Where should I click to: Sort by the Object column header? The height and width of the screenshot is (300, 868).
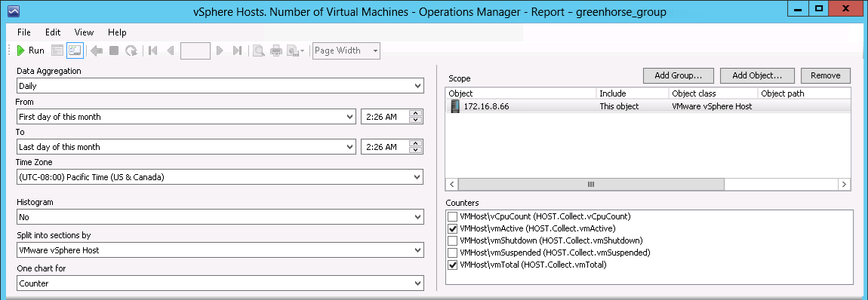pos(521,93)
